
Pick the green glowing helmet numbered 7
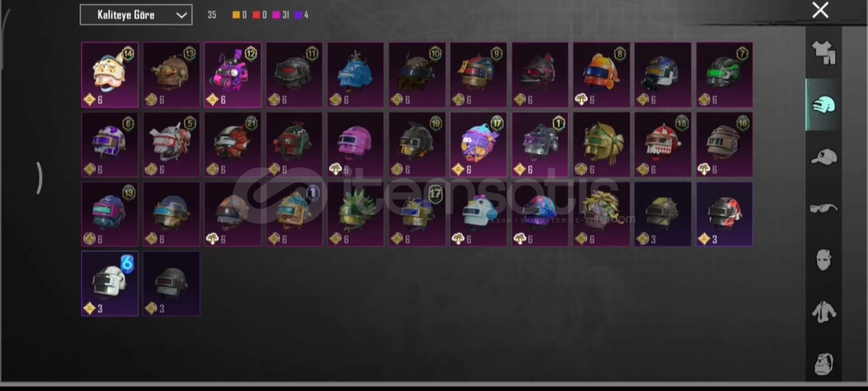(724, 75)
